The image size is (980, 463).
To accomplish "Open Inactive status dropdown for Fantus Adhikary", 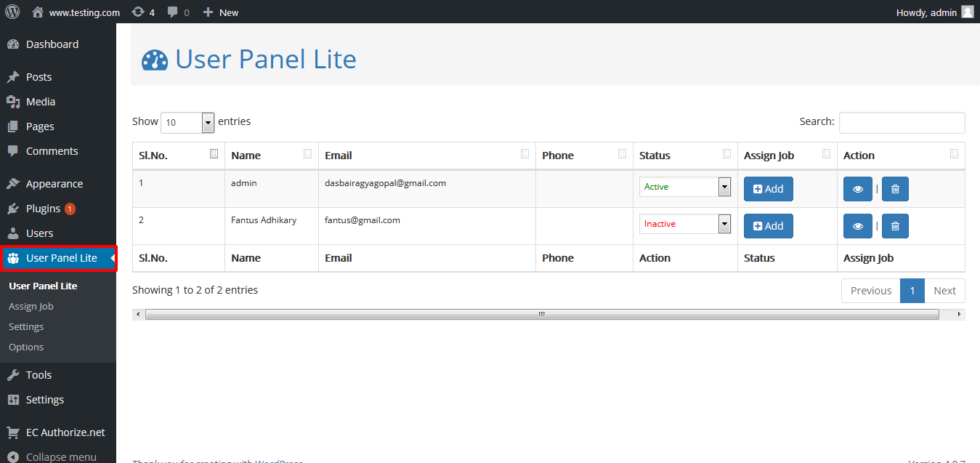I will tap(685, 224).
